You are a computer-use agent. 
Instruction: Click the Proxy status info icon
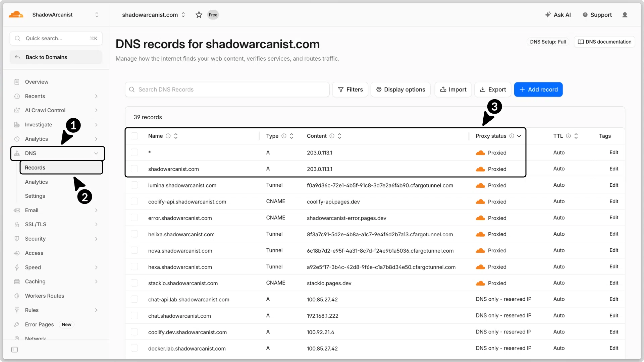512,136
